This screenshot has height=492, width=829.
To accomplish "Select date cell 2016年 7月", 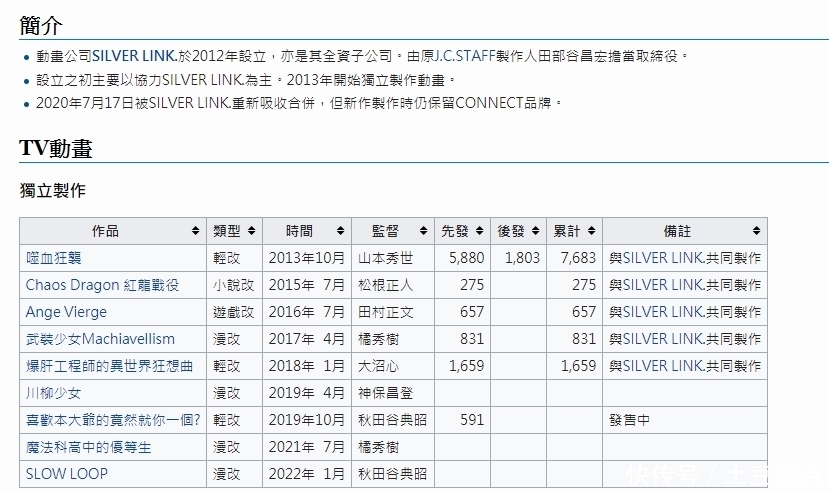I will 307,312.
